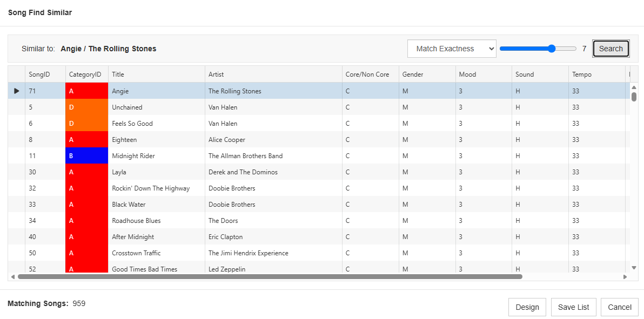The height and width of the screenshot is (319, 644).
Task: Open the Match Exactness dropdown
Action: click(x=452, y=49)
